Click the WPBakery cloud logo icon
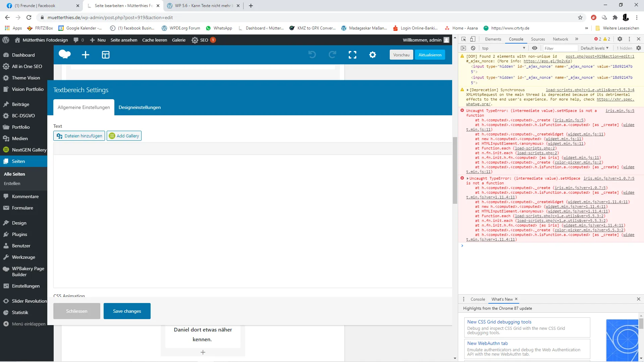The image size is (644, 362). click(64, 54)
